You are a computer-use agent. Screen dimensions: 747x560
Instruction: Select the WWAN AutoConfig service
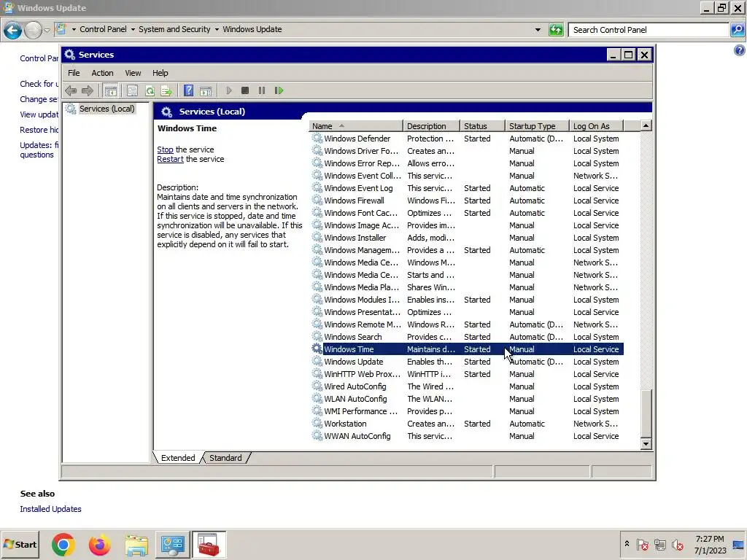(466, 436)
